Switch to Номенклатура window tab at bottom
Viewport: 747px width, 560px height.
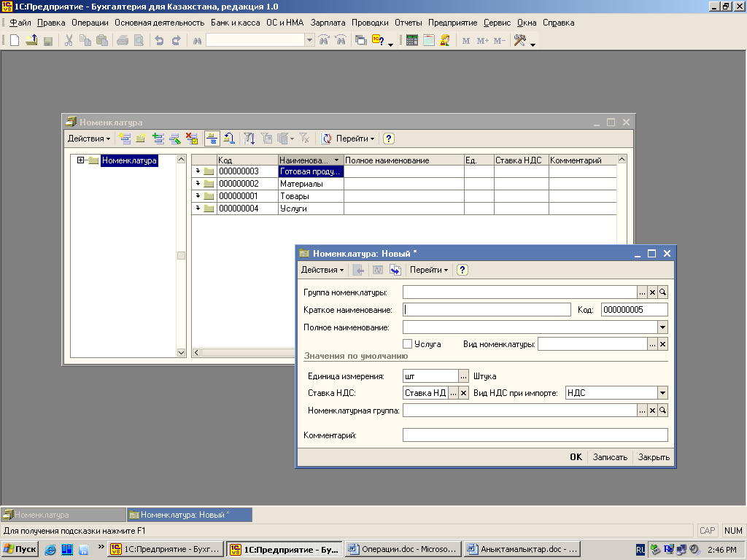pos(63,515)
